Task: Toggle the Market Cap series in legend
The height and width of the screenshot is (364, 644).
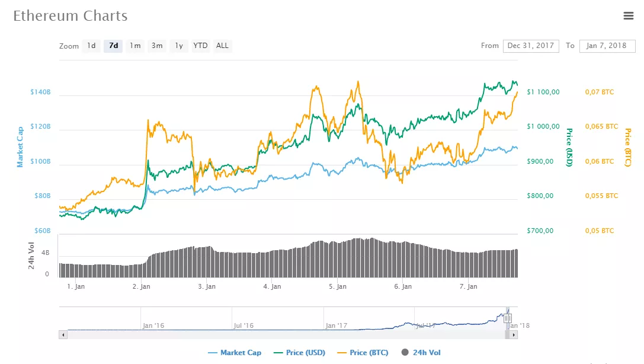Action: coord(235,353)
